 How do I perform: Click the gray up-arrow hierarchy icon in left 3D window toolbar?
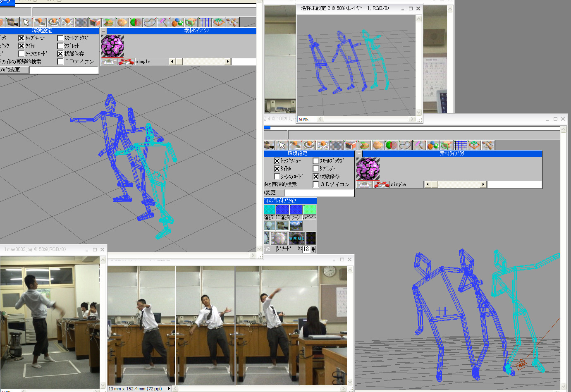click(x=81, y=22)
